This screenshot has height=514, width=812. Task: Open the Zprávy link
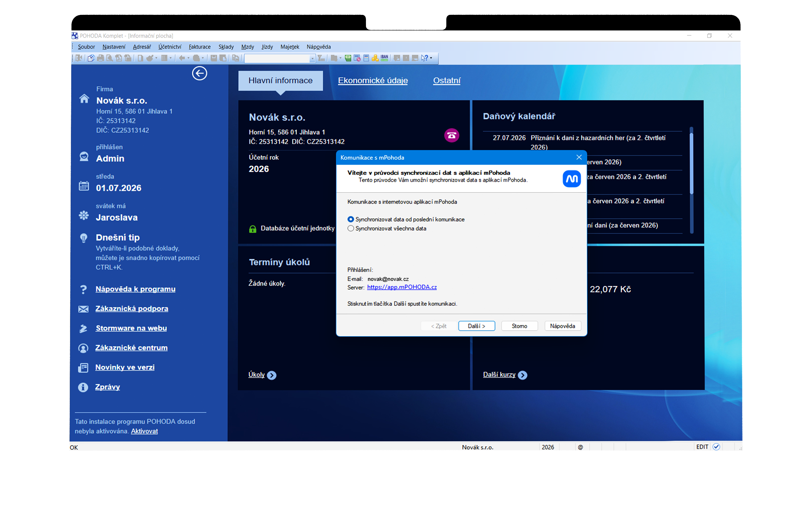click(108, 387)
